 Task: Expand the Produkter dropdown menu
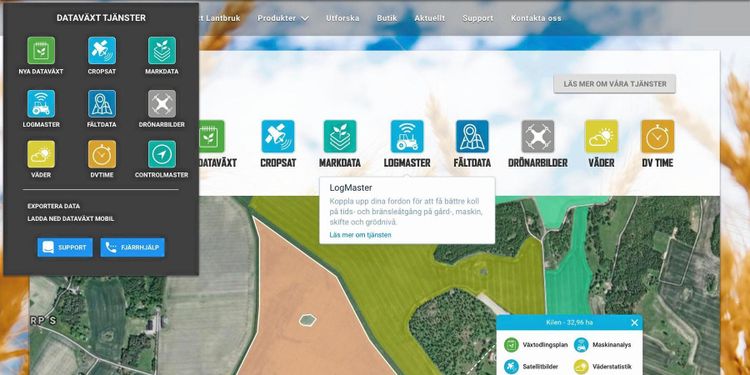(x=283, y=18)
